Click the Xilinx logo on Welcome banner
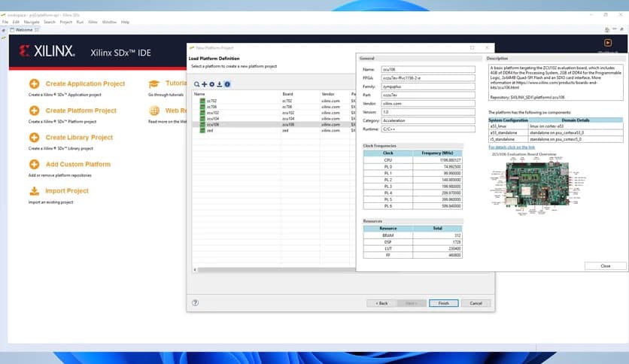This screenshot has width=629, height=364. (47, 51)
